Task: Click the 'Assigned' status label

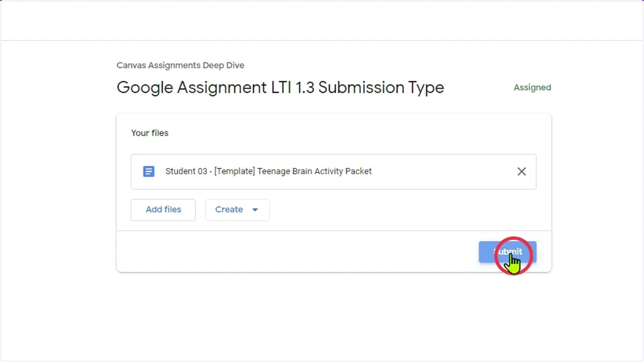Action: [x=532, y=87]
